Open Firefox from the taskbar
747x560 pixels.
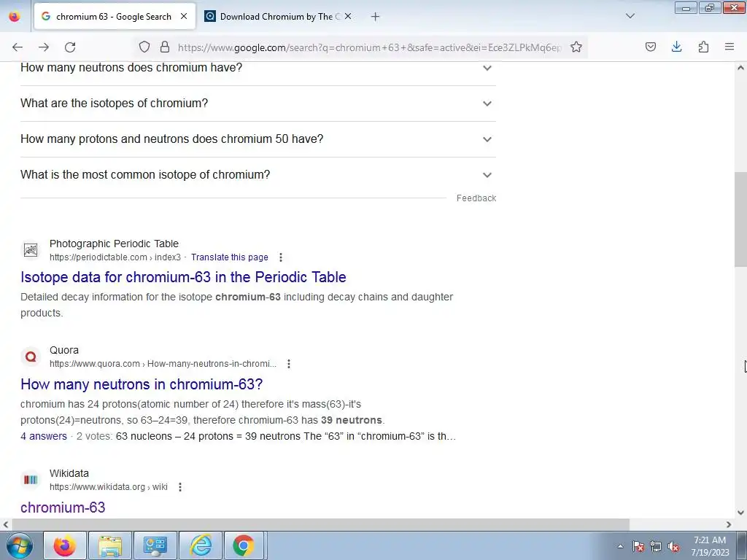pyautogui.click(x=64, y=545)
